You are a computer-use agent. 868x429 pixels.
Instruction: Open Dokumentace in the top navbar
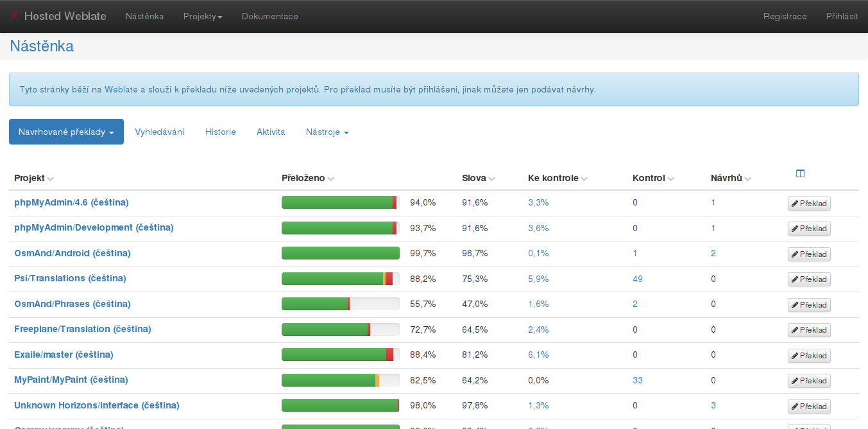tap(270, 16)
